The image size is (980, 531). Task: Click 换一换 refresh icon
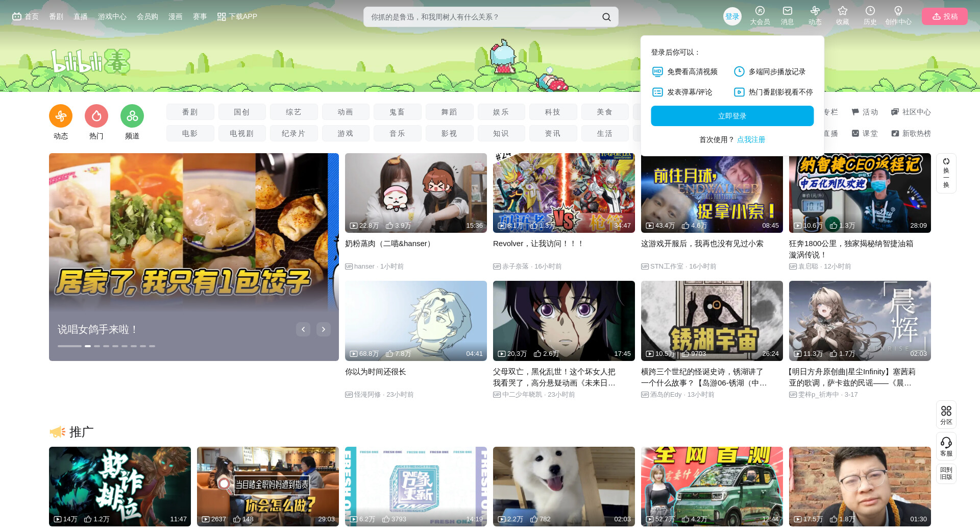946,161
